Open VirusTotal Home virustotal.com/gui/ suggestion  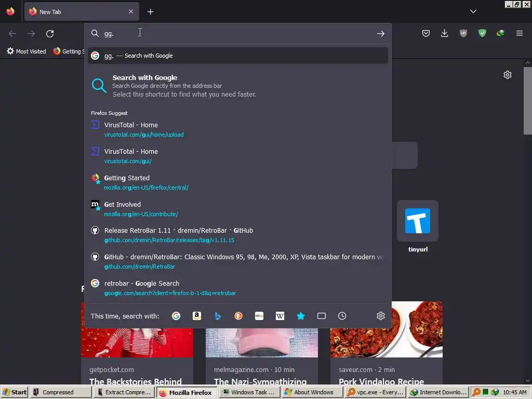pyautogui.click(x=237, y=156)
